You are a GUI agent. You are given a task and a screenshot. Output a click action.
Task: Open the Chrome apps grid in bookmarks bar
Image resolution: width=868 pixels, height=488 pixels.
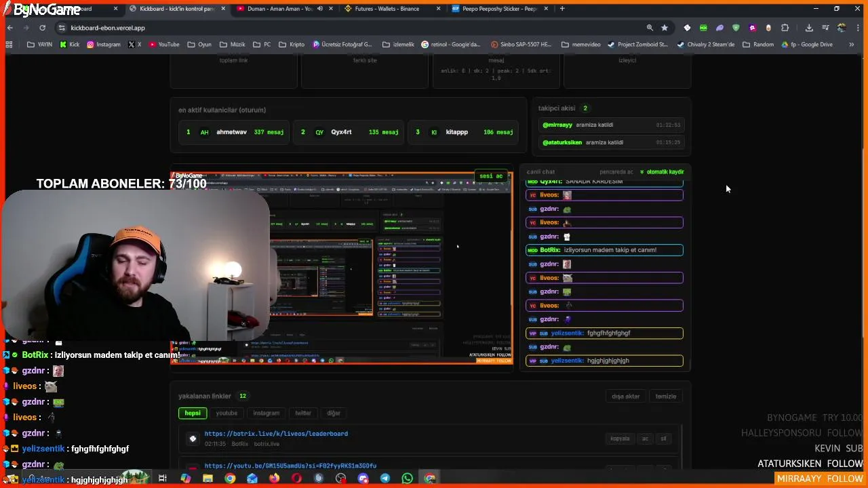pyautogui.click(x=9, y=45)
